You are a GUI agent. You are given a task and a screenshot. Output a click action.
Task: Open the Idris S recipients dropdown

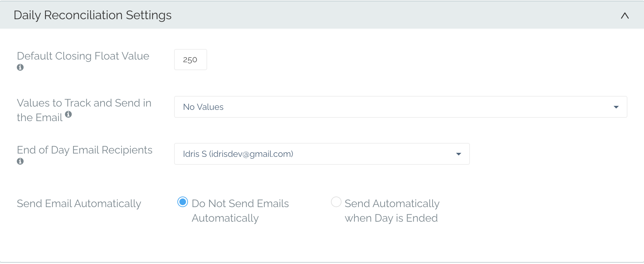[322, 154]
